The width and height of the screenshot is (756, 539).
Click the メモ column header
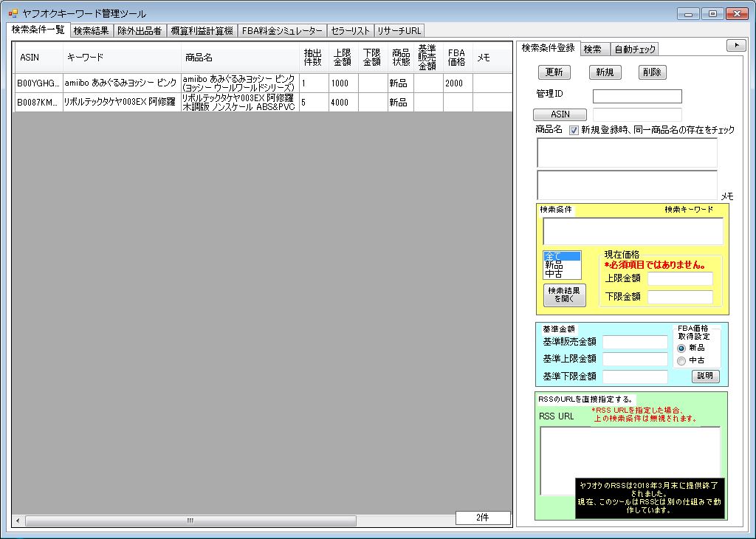click(492, 58)
